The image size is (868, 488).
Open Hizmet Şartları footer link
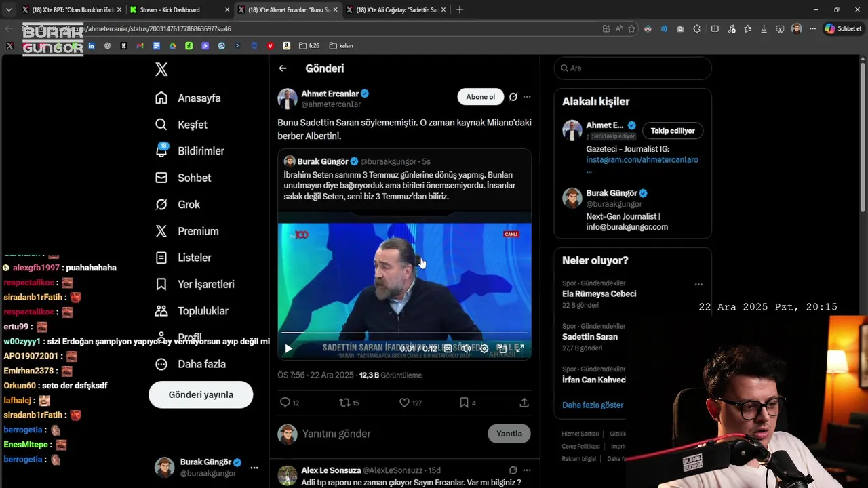(x=580, y=434)
